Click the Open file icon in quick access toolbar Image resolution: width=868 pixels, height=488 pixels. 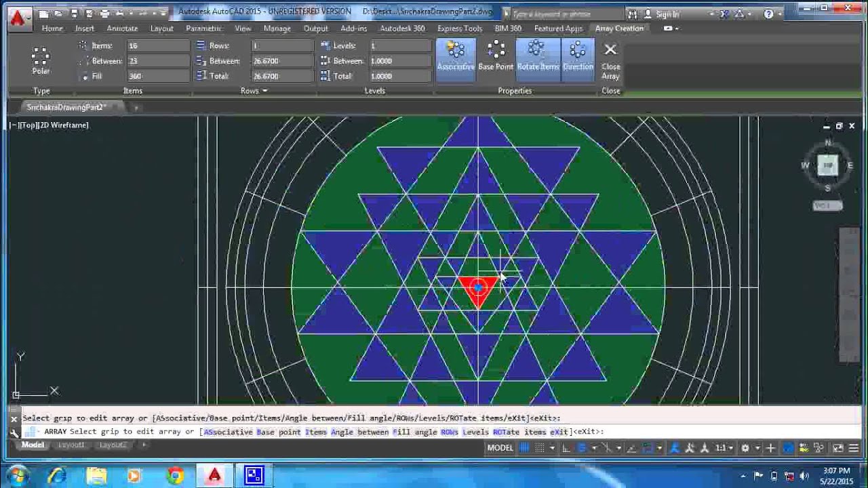click(59, 13)
